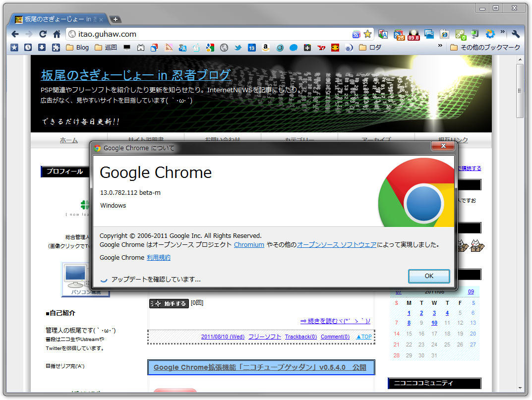Open a new tab with plus button

pyautogui.click(x=116, y=19)
